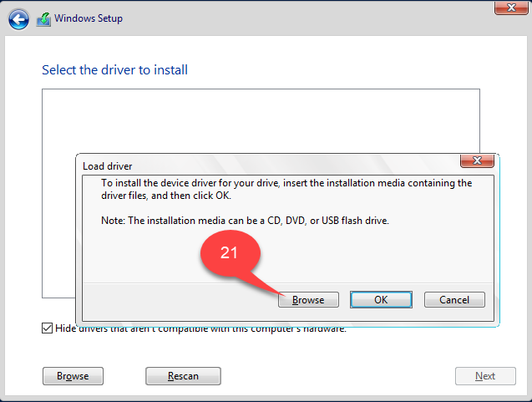Image resolution: width=532 pixels, height=402 pixels.
Task: Click Browse in the Load driver dialog
Action: (x=308, y=300)
